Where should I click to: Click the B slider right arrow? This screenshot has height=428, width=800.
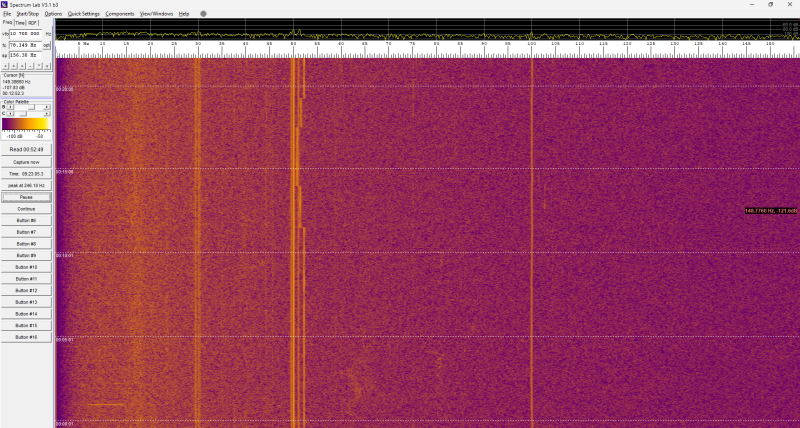click(46, 107)
